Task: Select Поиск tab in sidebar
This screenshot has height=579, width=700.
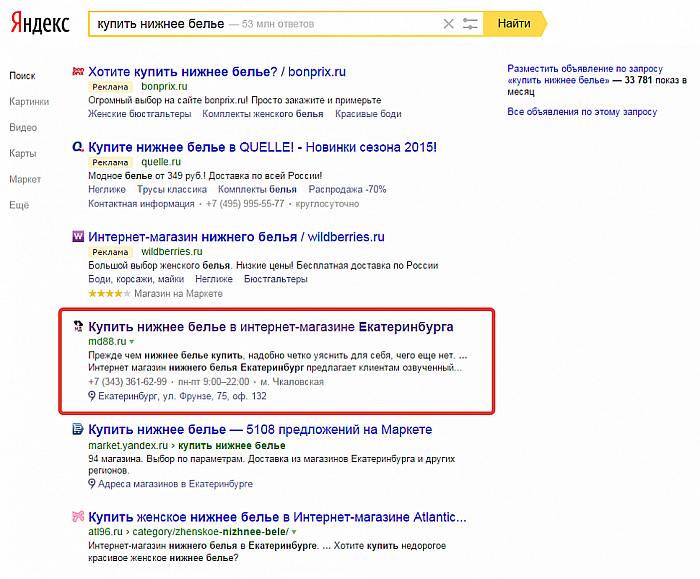Action: click(x=22, y=76)
